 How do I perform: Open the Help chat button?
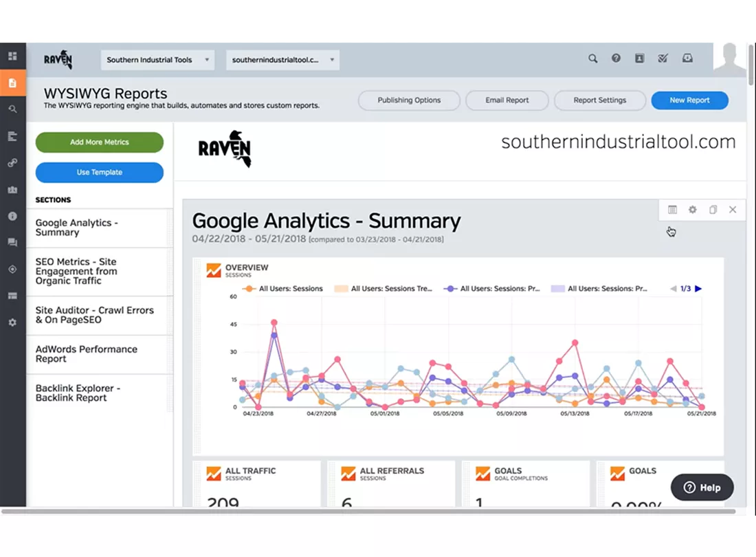pos(702,488)
